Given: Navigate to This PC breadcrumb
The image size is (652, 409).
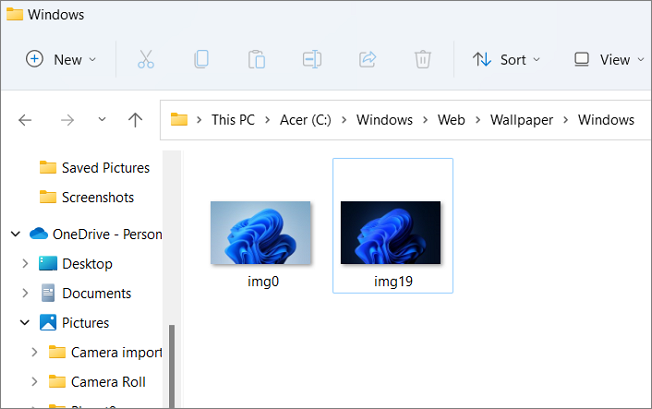Looking at the screenshot, I should (233, 120).
